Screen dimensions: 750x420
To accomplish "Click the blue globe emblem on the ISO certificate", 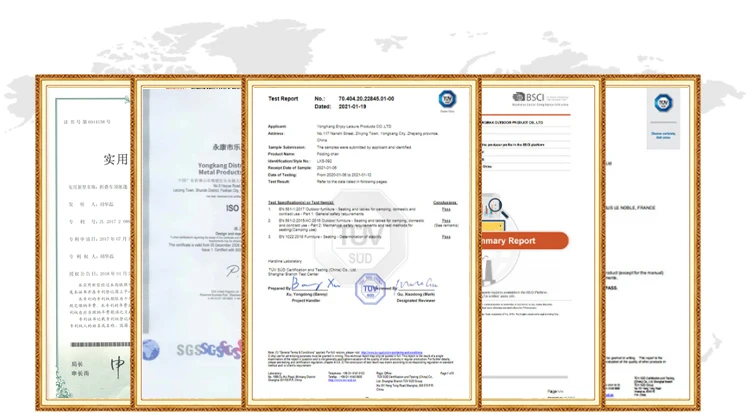I will (x=151, y=350).
